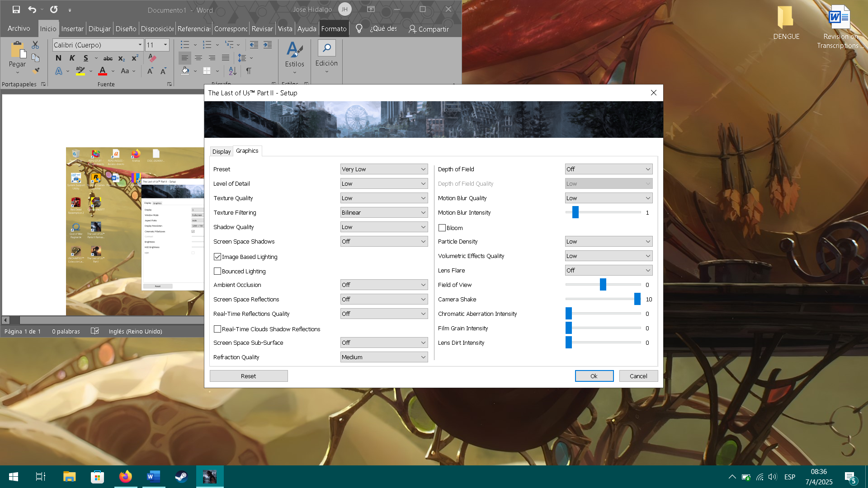Click the Format Painter brush icon
Screen dimensions: 868x488
pyautogui.click(x=36, y=71)
